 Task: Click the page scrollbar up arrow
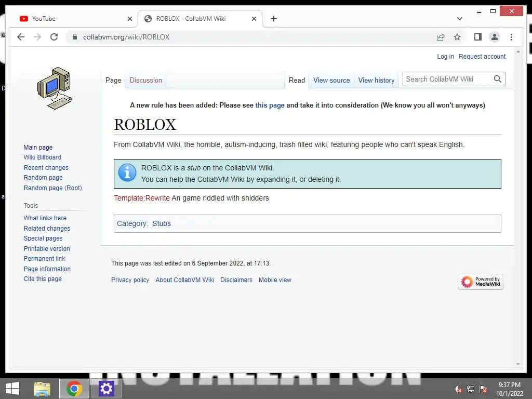click(518, 52)
